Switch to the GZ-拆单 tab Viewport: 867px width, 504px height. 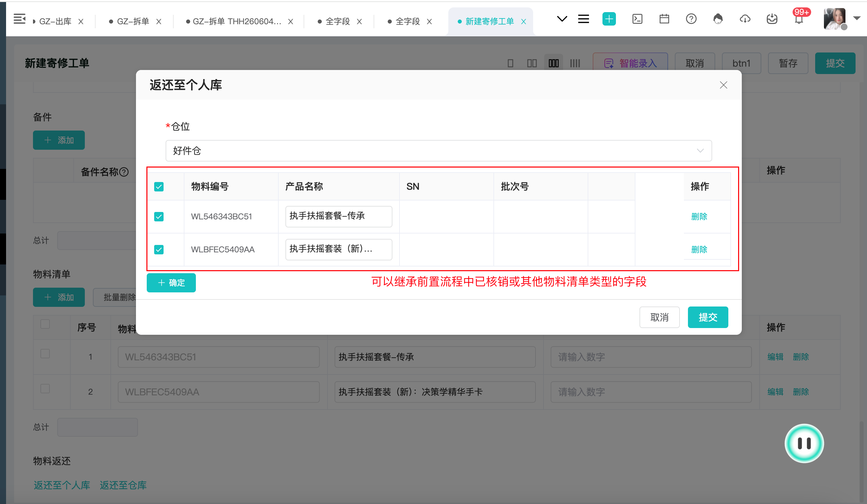click(133, 21)
